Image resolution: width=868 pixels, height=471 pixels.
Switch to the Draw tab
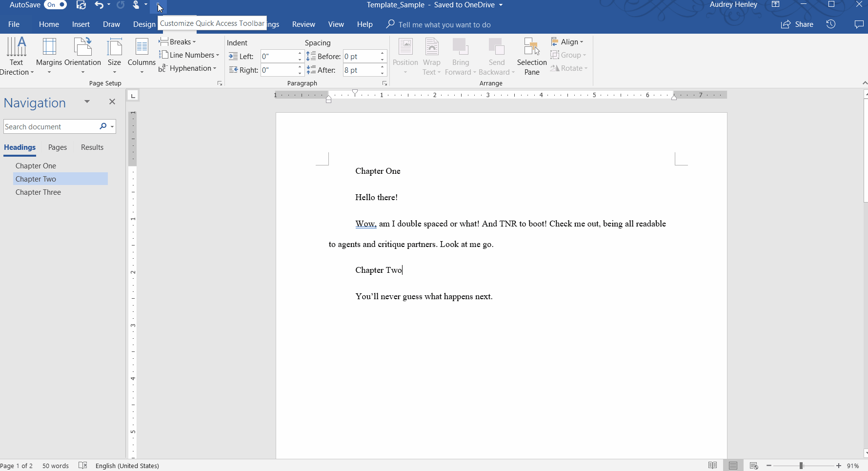click(x=111, y=24)
